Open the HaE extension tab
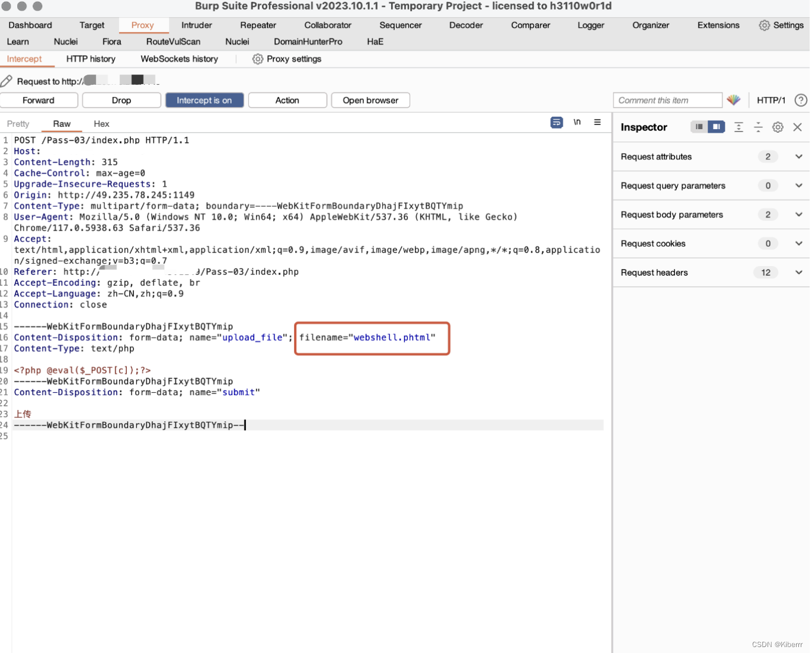Screen dimensions: 812x653 click(x=375, y=41)
